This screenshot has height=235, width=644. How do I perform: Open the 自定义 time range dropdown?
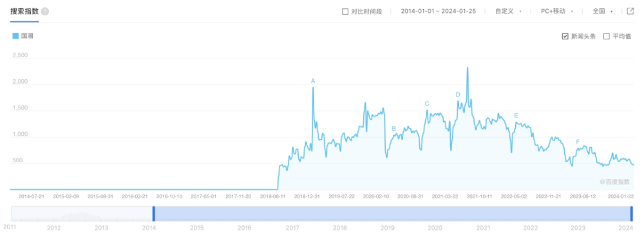click(x=509, y=12)
